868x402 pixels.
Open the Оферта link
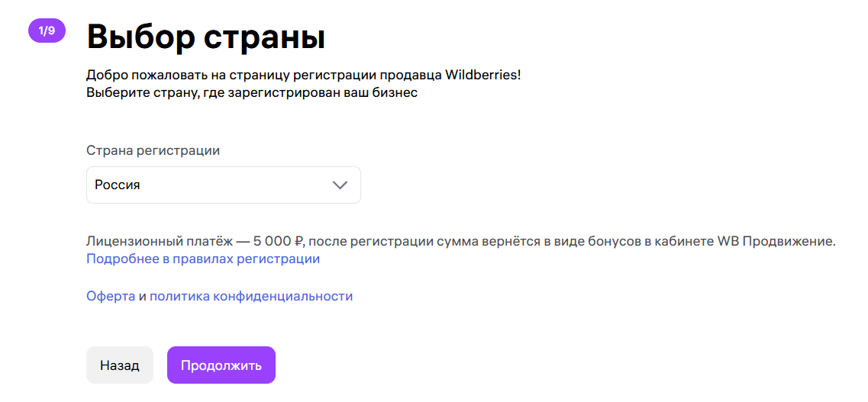click(x=111, y=297)
